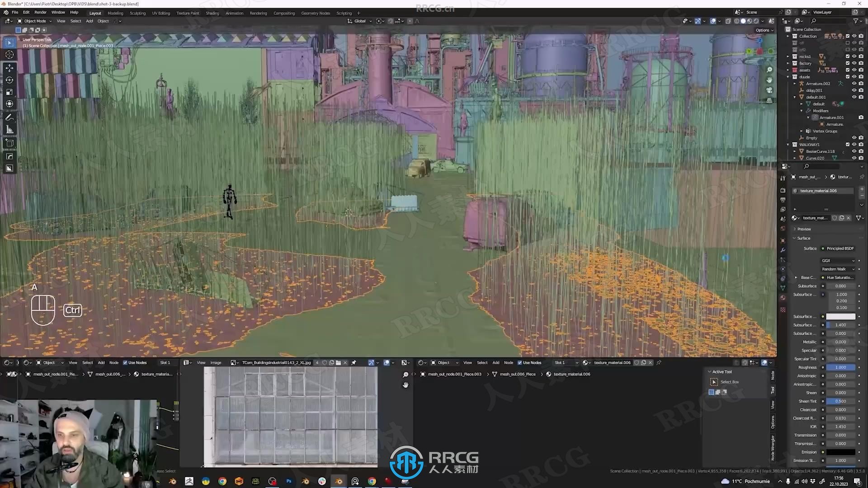Hide the duude collection with eye icon
This screenshot has width=868, height=488.
(x=854, y=77)
